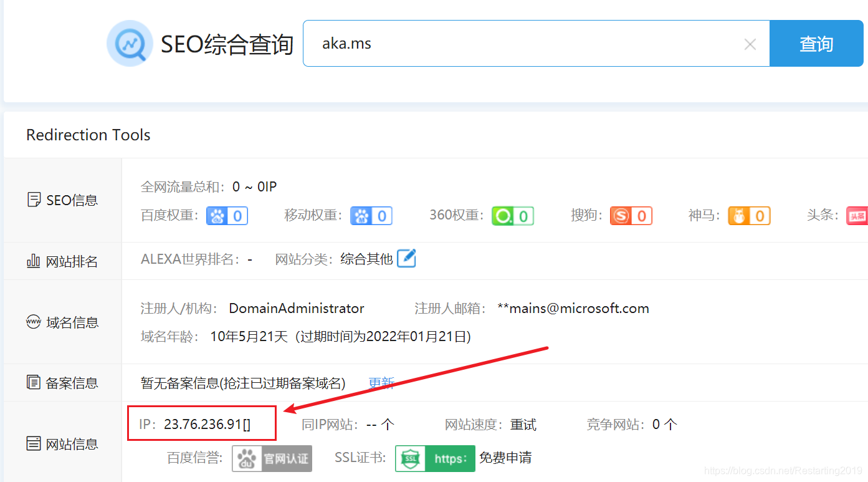Open the 百度权重 badge showing 0
The image size is (868, 482).
coord(227,216)
